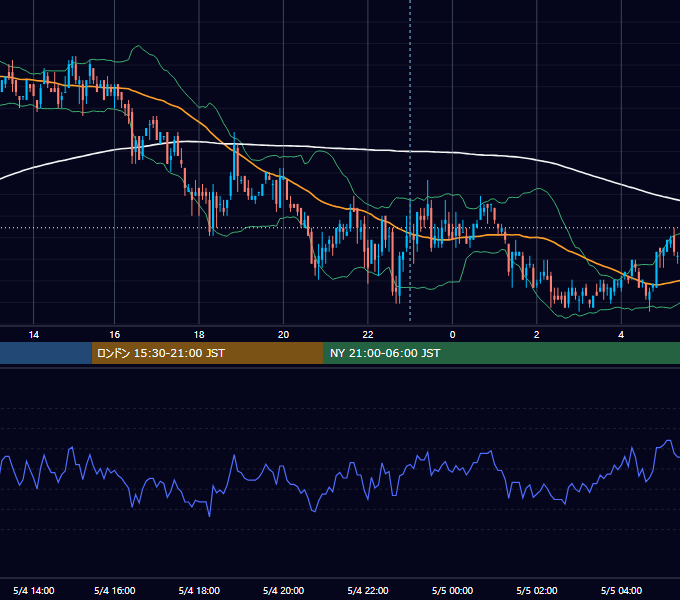Viewport: 680px width, 600px height.
Task: Click the 14 hour label on price chart axis
Action: tap(33, 335)
